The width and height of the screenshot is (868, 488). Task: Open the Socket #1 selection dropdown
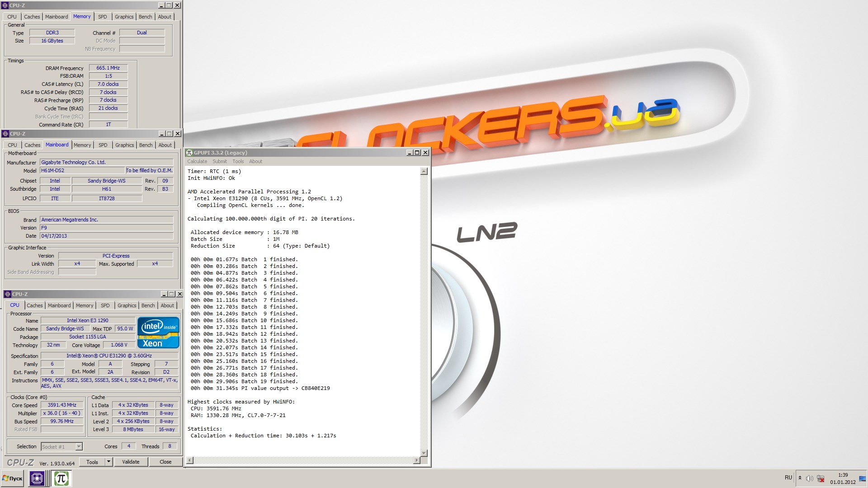point(79,446)
